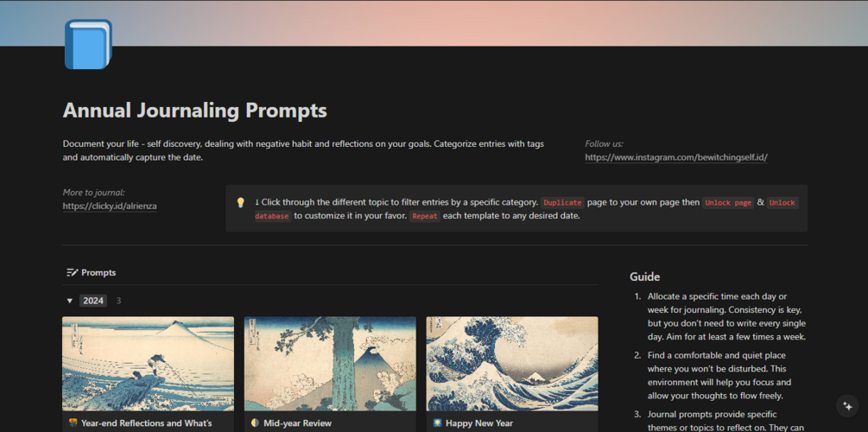Click the Happy New Year fireworks icon

(x=437, y=423)
